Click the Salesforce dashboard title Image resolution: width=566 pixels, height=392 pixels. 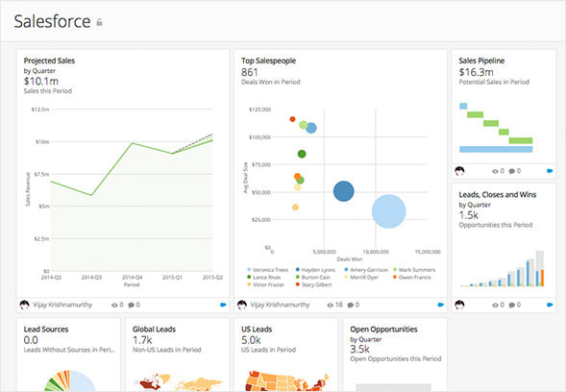click(52, 21)
